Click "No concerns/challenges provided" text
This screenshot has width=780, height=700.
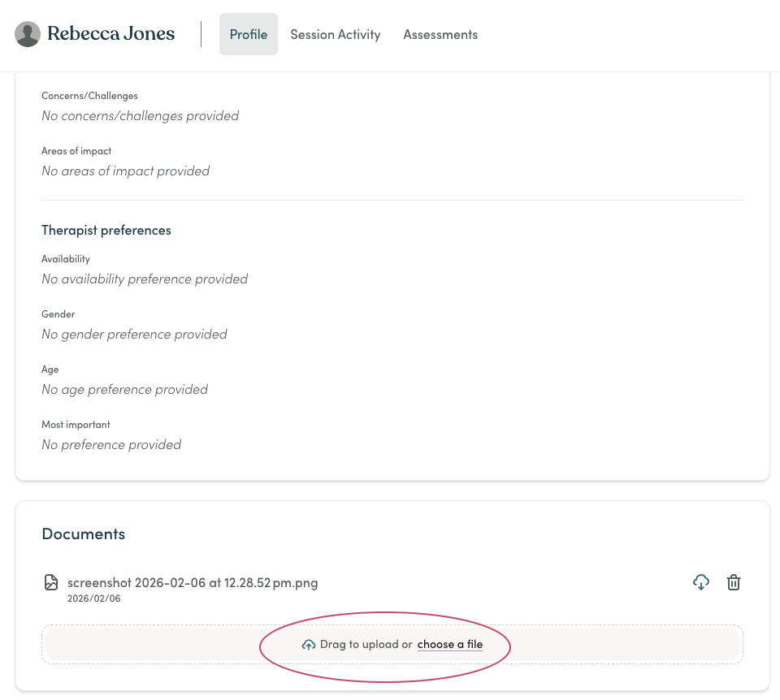tap(141, 116)
